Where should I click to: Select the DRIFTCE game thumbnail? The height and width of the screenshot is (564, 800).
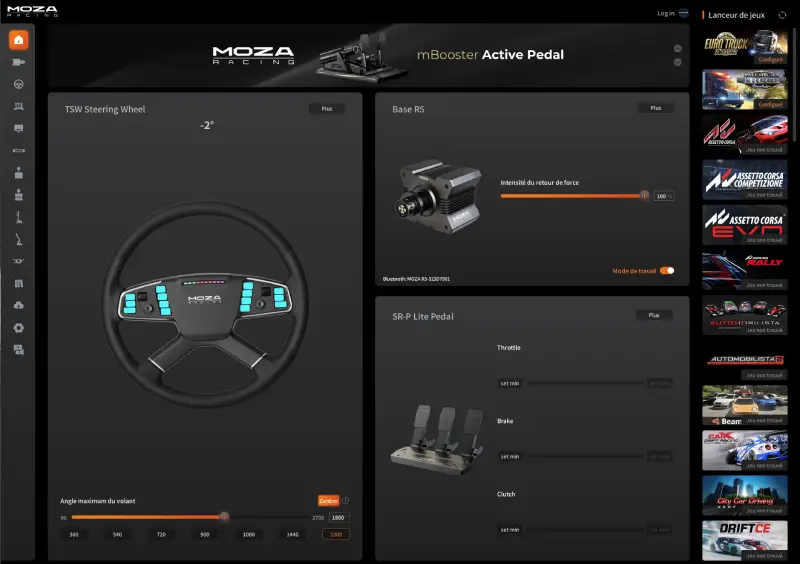(744, 541)
